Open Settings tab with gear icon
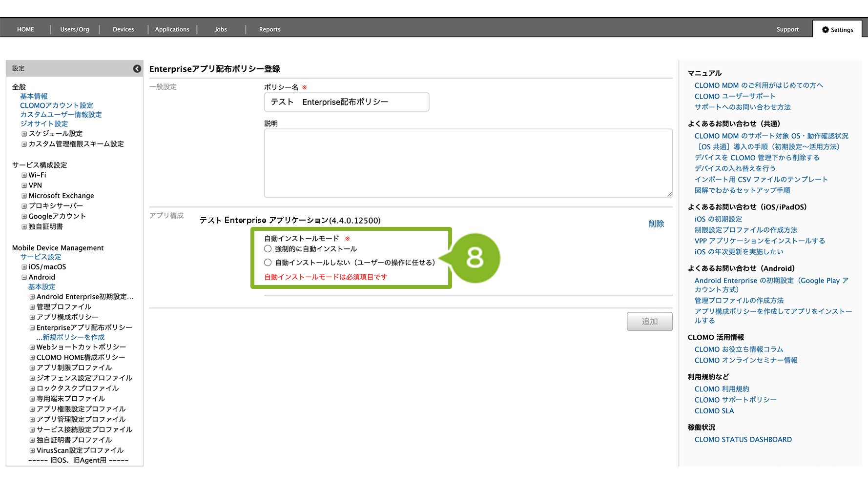The height and width of the screenshot is (488, 868). pyautogui.click(x=837, y=30)
